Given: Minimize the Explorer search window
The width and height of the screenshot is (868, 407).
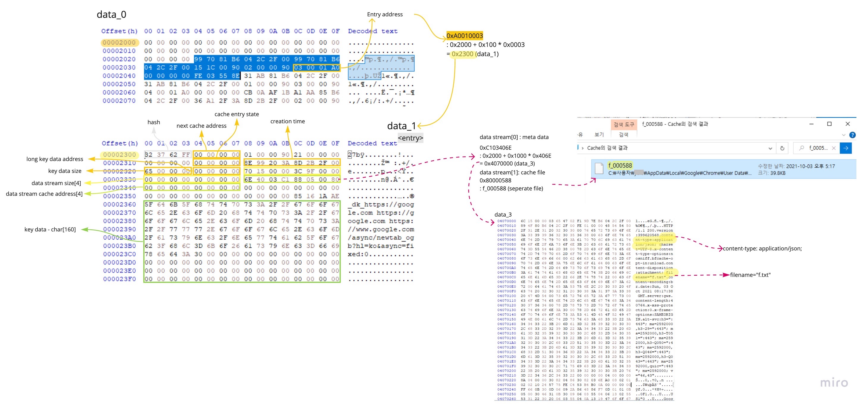Looking at the screenshot, I should (811, 124).
